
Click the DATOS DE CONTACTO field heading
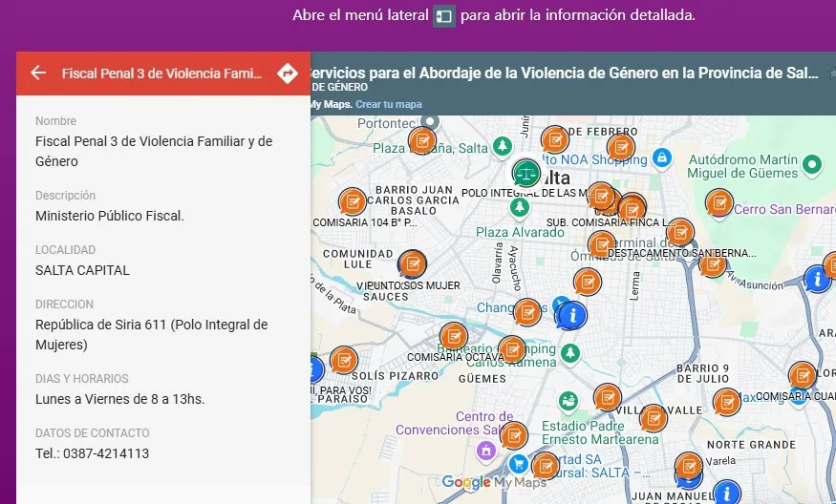coord(93,433)
